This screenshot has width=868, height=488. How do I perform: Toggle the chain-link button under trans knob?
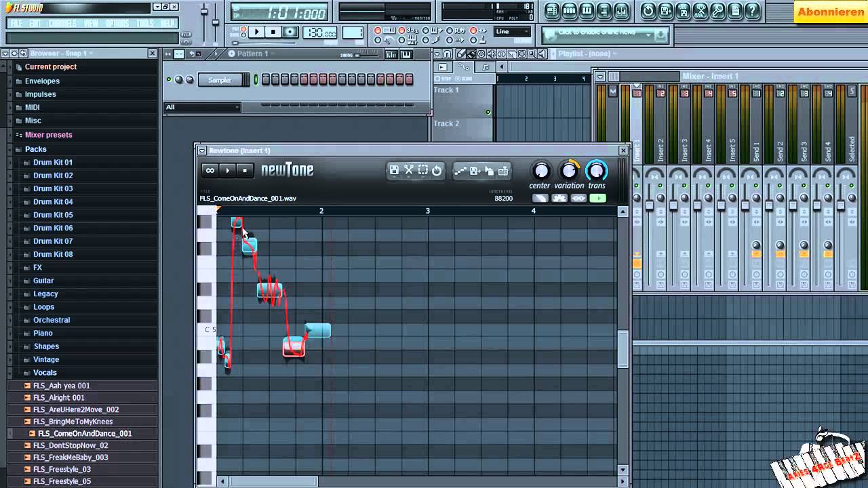pyautogui.click(x=578, y=198)
